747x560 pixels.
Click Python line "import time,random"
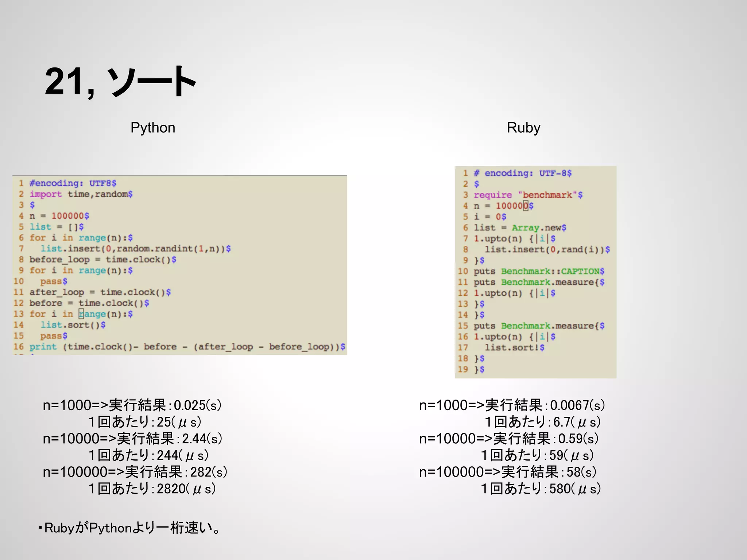pos(81,194)
